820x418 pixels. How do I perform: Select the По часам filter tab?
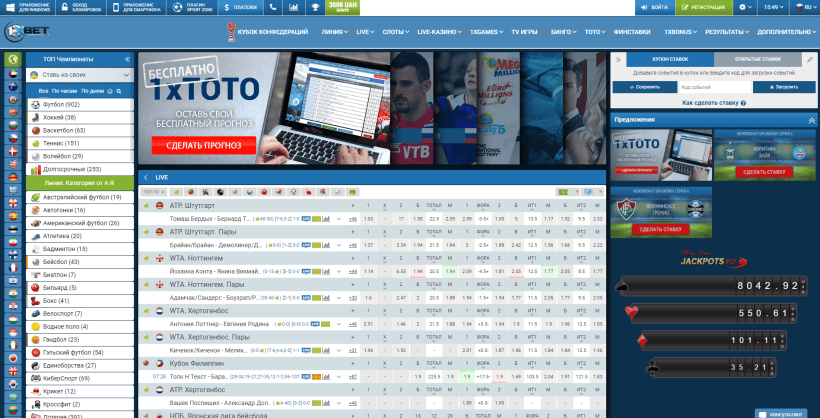(x=65, y=91)
